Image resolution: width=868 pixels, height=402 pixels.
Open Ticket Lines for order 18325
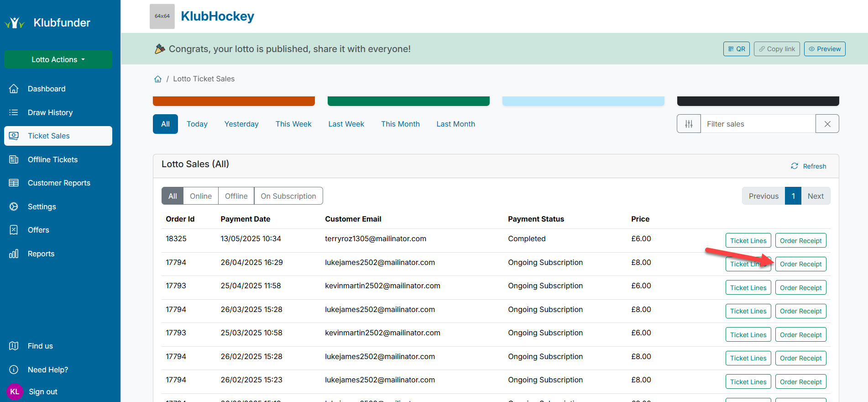click(x=748, y=241)
